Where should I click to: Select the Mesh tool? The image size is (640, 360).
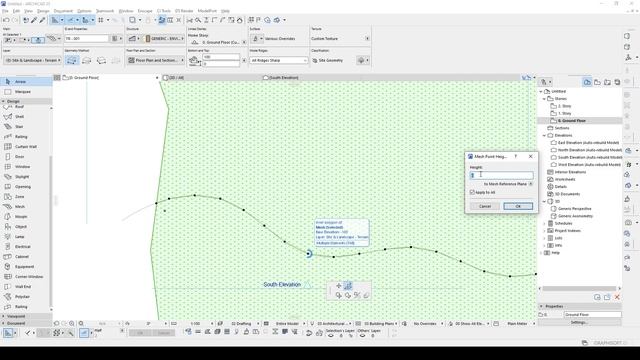click(26, 207)
